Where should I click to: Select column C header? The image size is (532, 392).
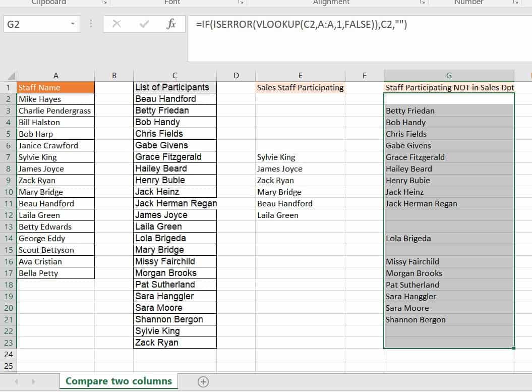click(174, 76)
